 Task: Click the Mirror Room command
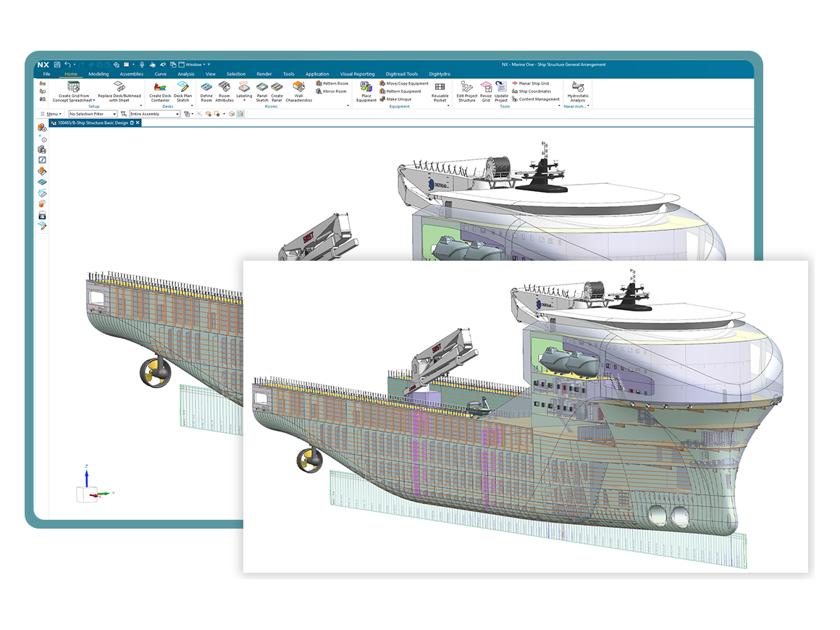point(331,91)
